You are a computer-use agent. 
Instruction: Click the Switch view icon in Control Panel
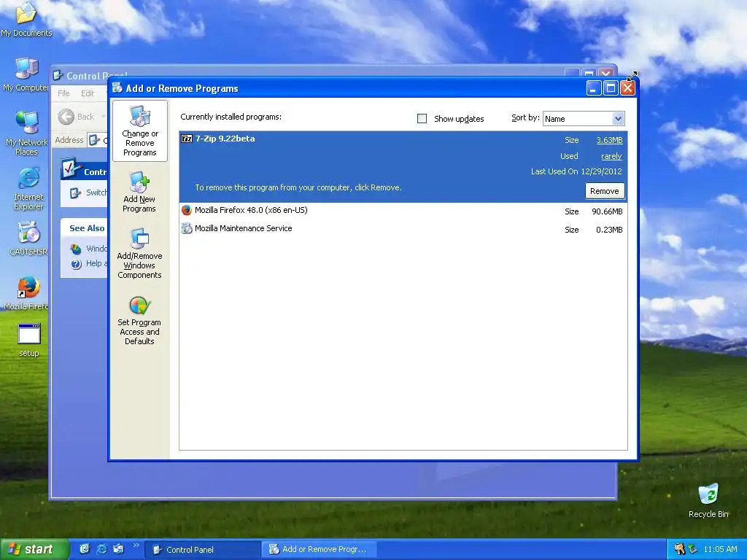coord(75,192)
